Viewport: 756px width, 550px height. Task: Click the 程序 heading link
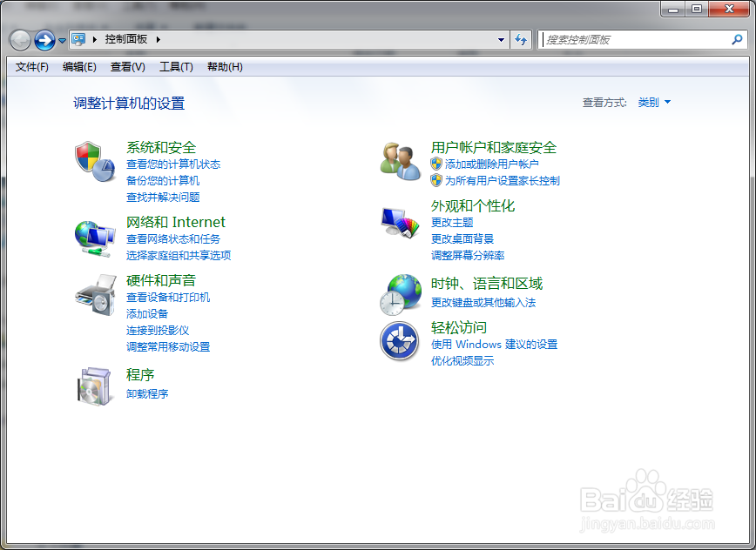pos(140,375)
